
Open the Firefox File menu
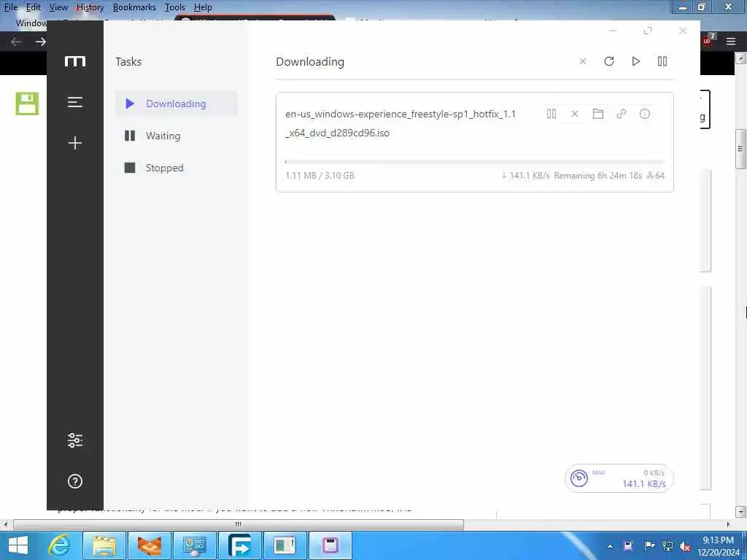click(10, 7)
